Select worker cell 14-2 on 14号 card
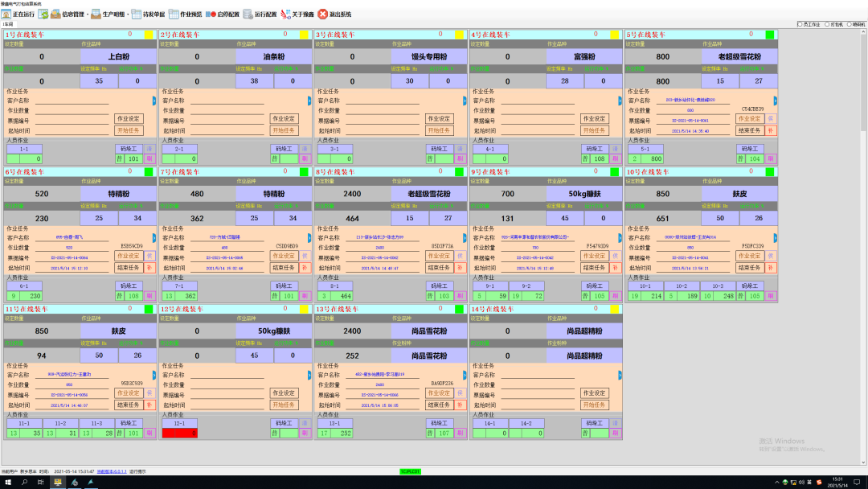 [526, 423]
